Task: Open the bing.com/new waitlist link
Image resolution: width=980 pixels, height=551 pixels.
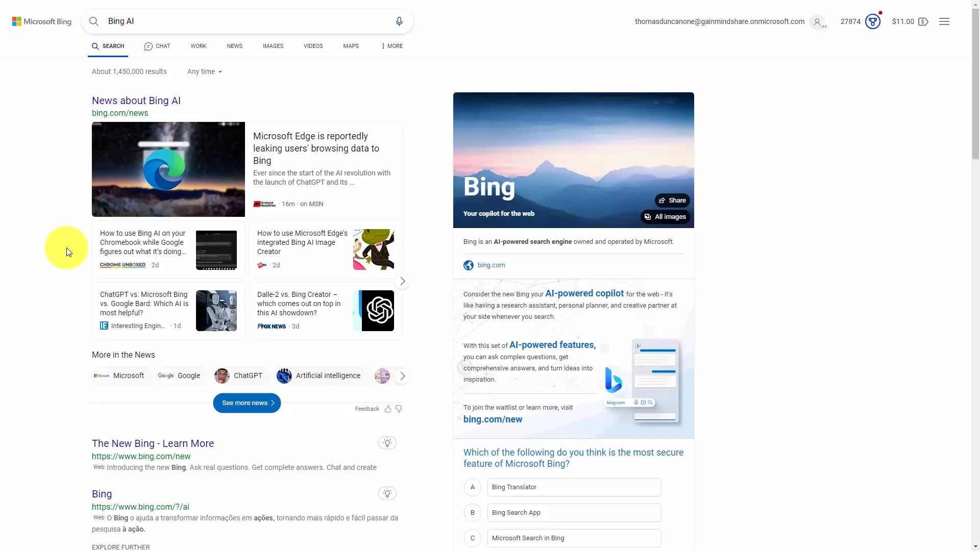Action: click(492, 419)
